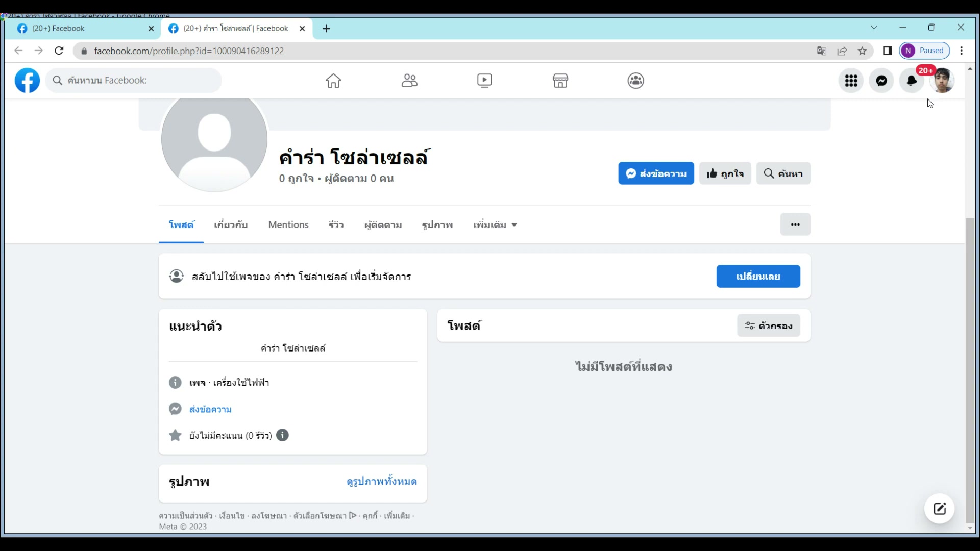Open the Groups icon in navigation bar
Image resolution: width=980 pixels, height=551 pixels.
click(635, 81)
